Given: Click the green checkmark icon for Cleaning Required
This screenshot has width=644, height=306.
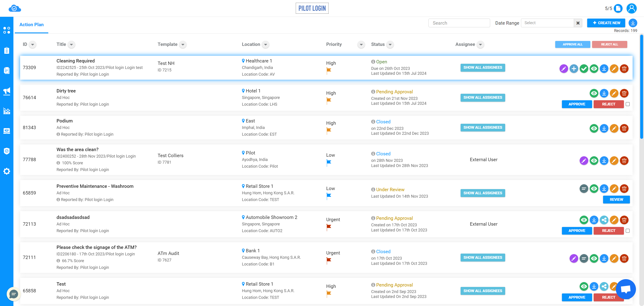Looking at the screenshot, I should pyautogui.click(x=584, y=68).
